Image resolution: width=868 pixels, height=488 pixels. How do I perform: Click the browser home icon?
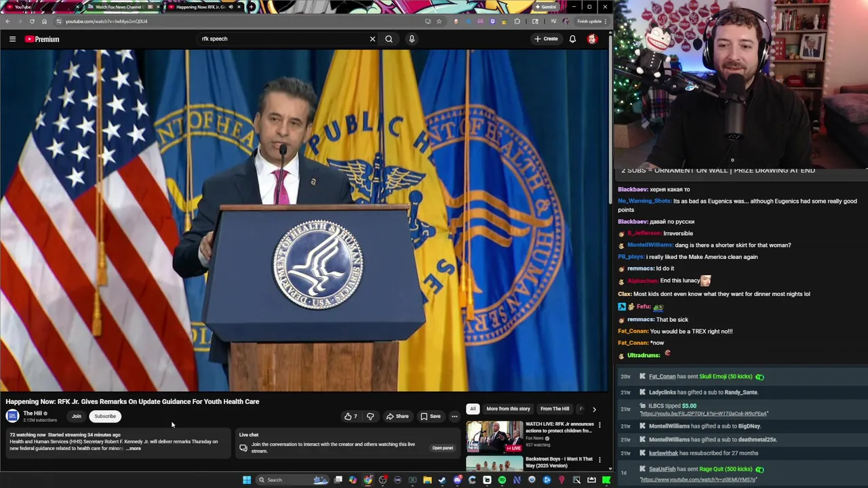click(44, 21)
